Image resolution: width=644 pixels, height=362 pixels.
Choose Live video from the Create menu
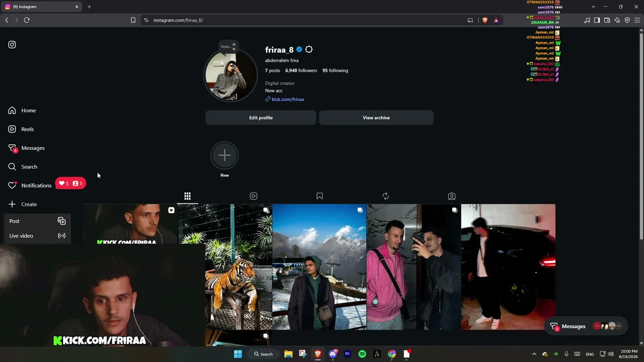click(37, 236)
